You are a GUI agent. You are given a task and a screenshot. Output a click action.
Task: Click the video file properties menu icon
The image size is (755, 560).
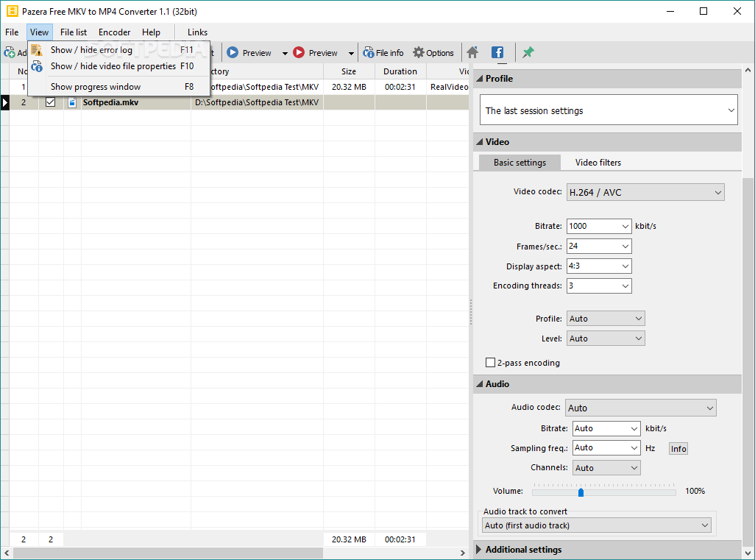click(37, 66)
